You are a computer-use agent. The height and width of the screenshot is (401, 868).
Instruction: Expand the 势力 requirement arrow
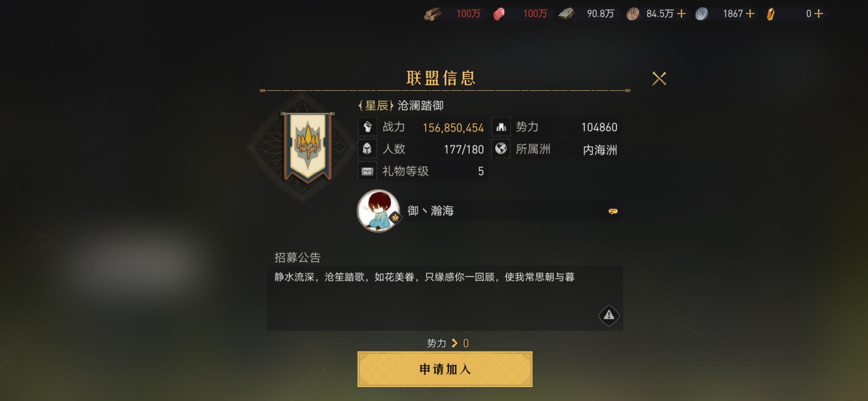(454, 343)
